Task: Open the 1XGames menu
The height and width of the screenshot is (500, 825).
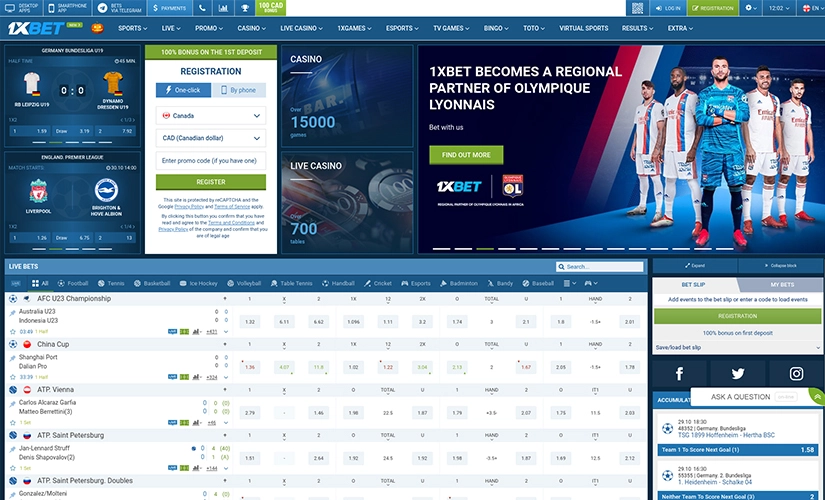Action: coord(354,28)
